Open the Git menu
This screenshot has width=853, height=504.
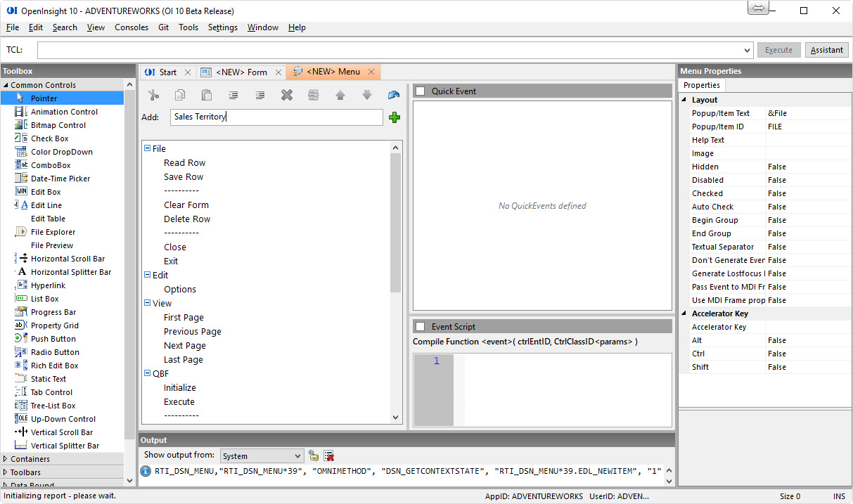click(163, 27)
